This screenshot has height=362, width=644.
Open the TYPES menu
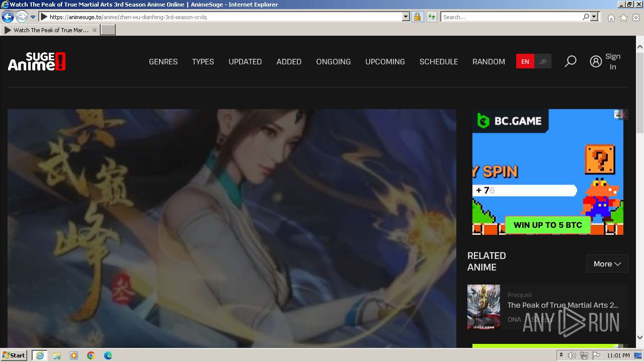tap(203, 62)
